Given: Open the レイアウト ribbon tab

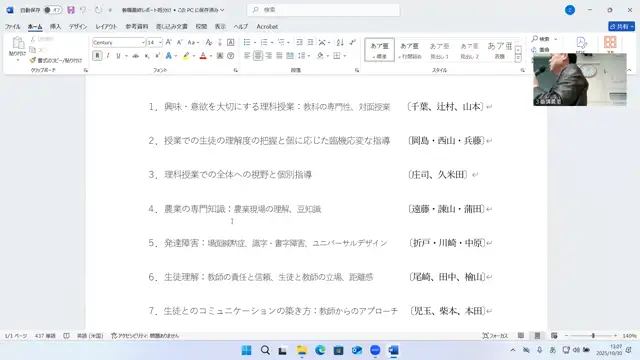Looking at the screenshot, I should point(106,27).
